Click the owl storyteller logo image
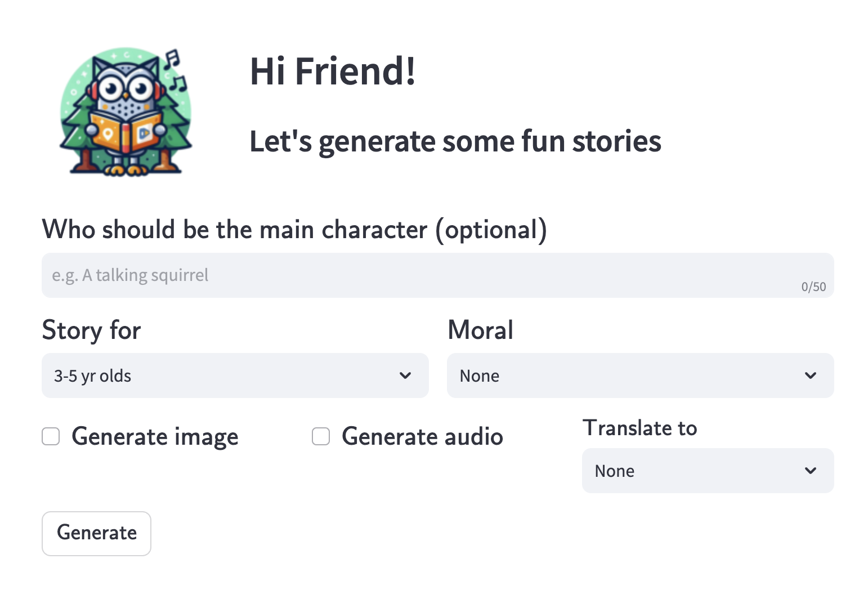Viewport: 868px width, 590px height. (x=126, y=111)
